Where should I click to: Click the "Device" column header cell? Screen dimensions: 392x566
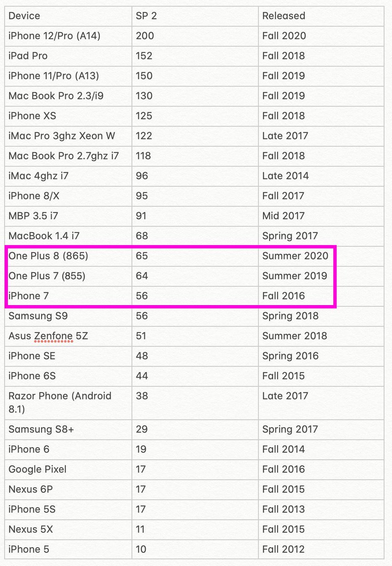point(24,16)
